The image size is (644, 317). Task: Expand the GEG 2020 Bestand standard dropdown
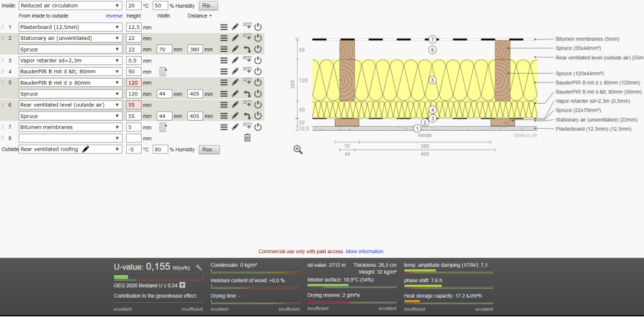182,285
